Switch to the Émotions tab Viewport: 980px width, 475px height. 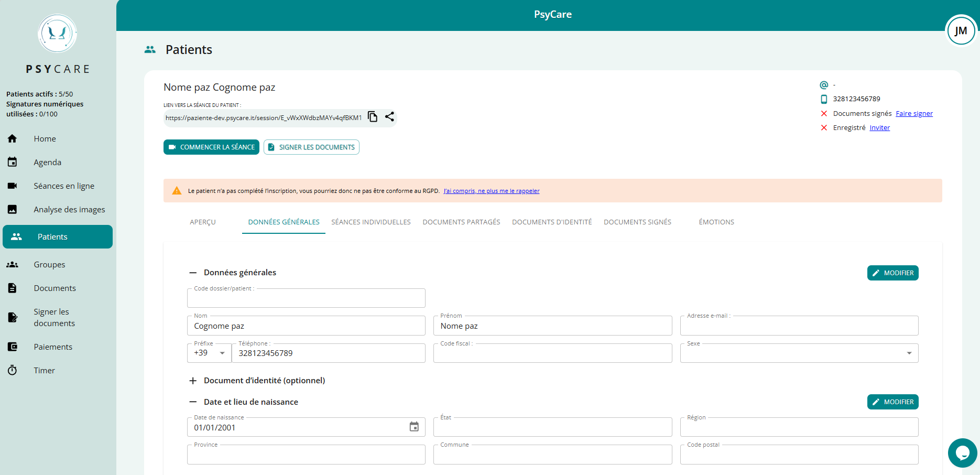[716, 222]
